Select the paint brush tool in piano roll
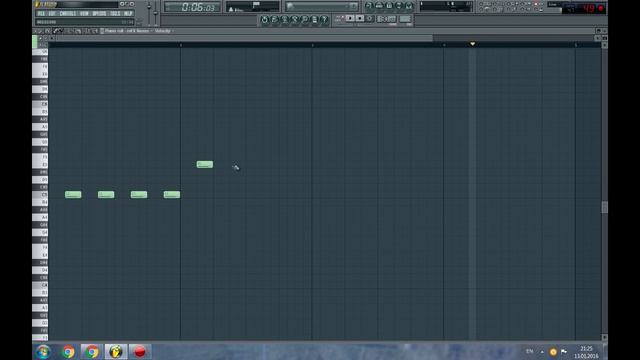Image resolution: width=640 pixels, height=360 pixels. coord(61,31)
